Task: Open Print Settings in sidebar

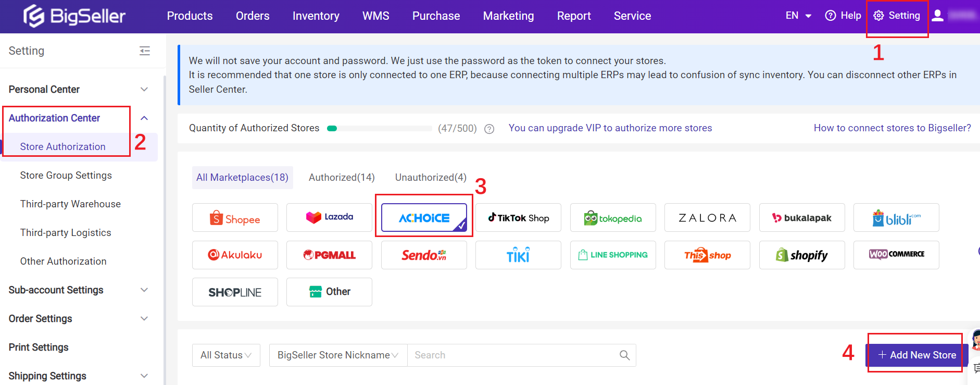Action: (39, 347)
